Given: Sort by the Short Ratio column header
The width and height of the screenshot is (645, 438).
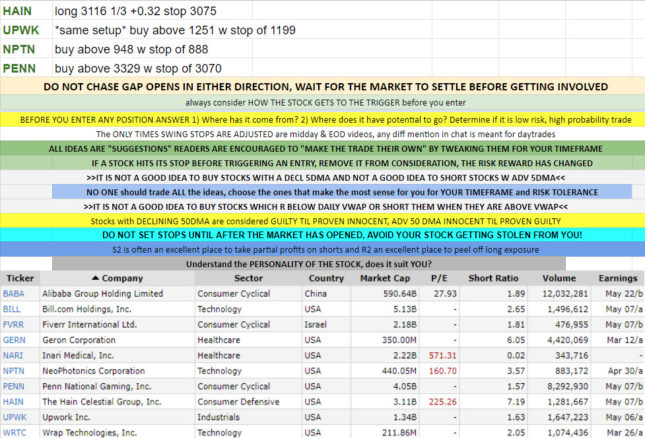Looking at the screenshot, I should click(493, 278).
